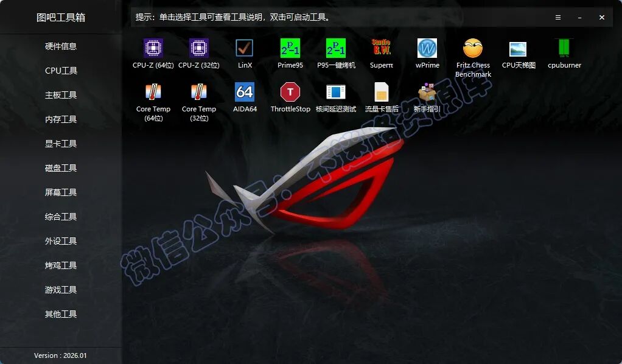Open the 流量卡售后 SIM card icon

[381, 92]
